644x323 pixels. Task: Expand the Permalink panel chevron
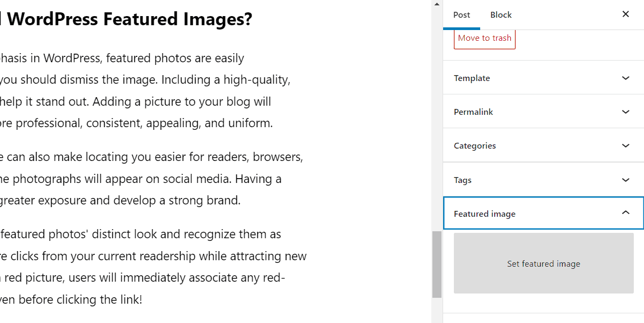625,112
